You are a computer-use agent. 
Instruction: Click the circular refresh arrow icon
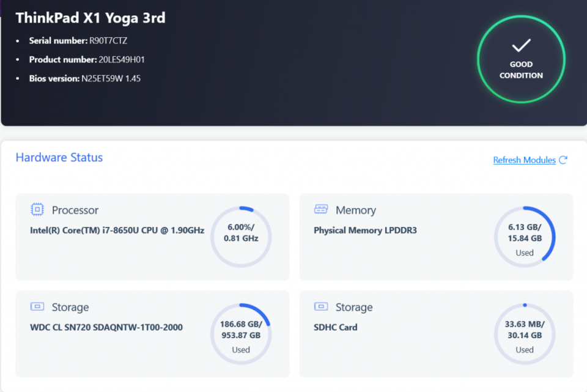pyautogui.click(x=563, y=160)
